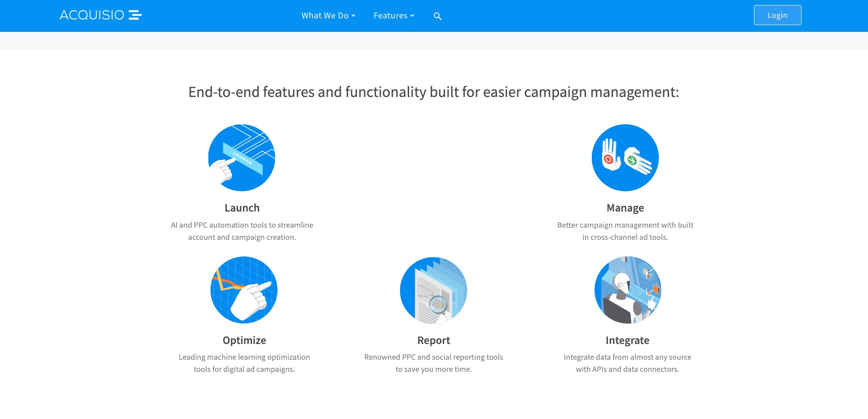This screenshot has width=868, height=419.
Task: Click the 'Renowned PPC and social reporting' description
Action: (434, 363)
